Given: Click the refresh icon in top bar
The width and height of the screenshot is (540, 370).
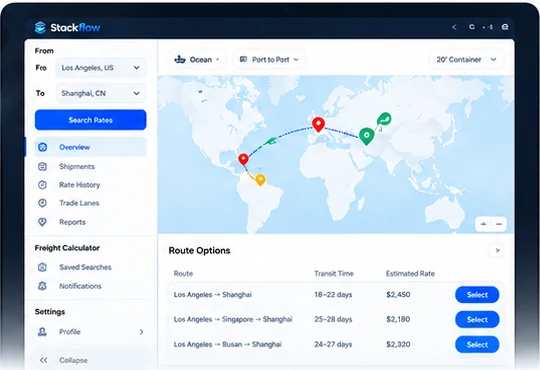Looking at the screenshot, I should [471, 27].
